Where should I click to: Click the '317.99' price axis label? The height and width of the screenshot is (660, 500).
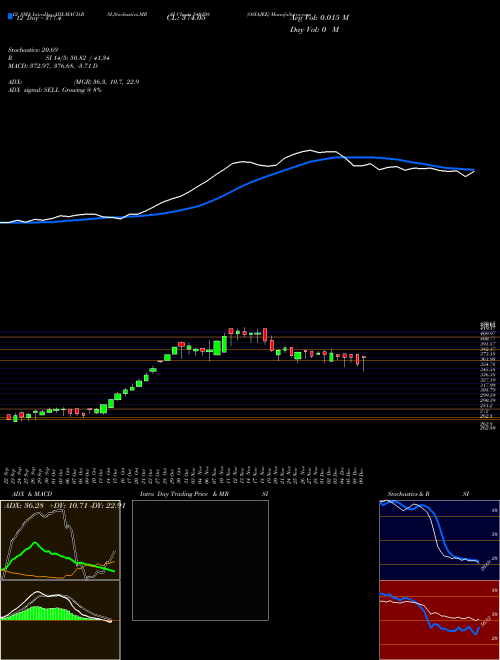point(487,385)
